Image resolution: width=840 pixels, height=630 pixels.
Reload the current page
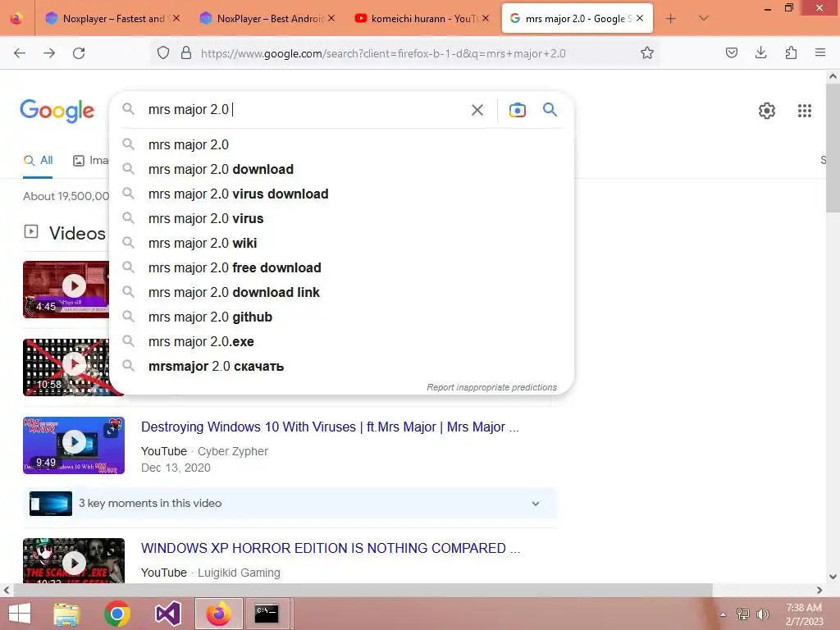point(79,53)
